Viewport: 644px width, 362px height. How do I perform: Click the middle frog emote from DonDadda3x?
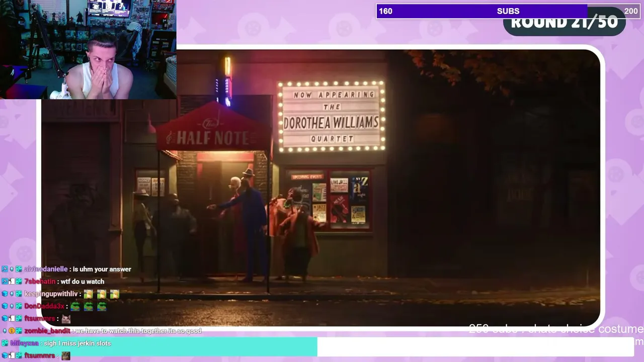88,306
